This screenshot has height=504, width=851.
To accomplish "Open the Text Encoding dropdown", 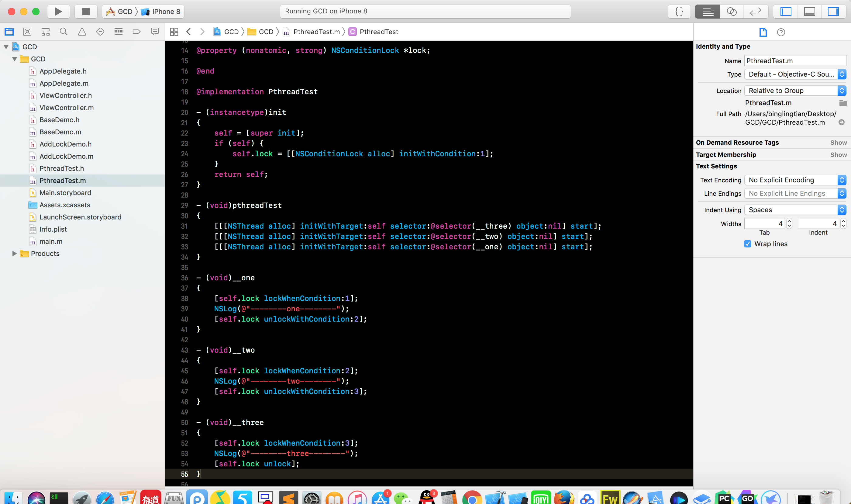I will click(795, 180).
